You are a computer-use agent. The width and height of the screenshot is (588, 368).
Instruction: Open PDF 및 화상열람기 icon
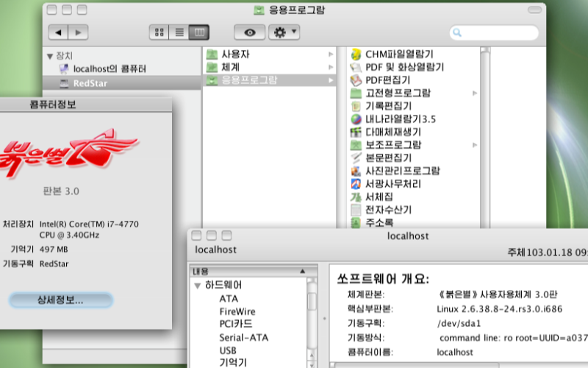coord(356,67)
